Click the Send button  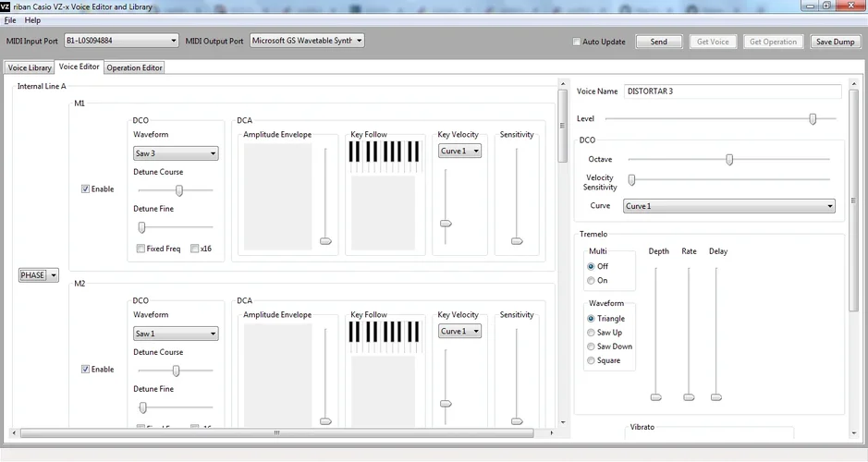coord(658,42)
